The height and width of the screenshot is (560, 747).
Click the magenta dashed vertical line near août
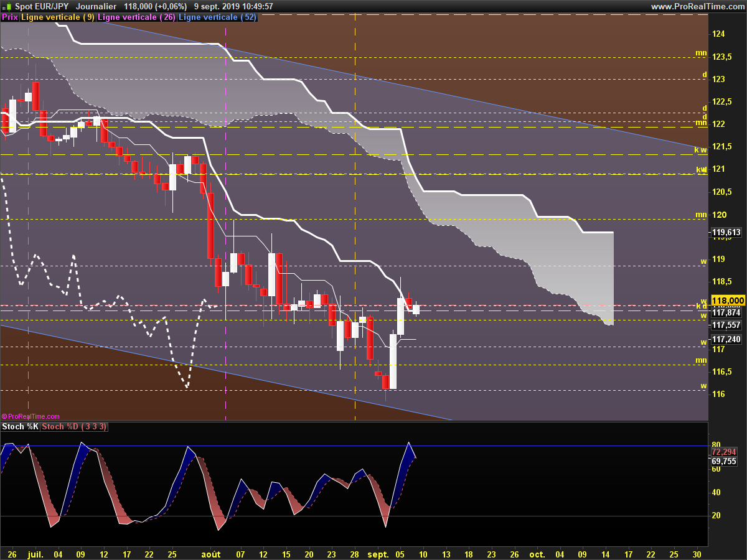(225, 249)
